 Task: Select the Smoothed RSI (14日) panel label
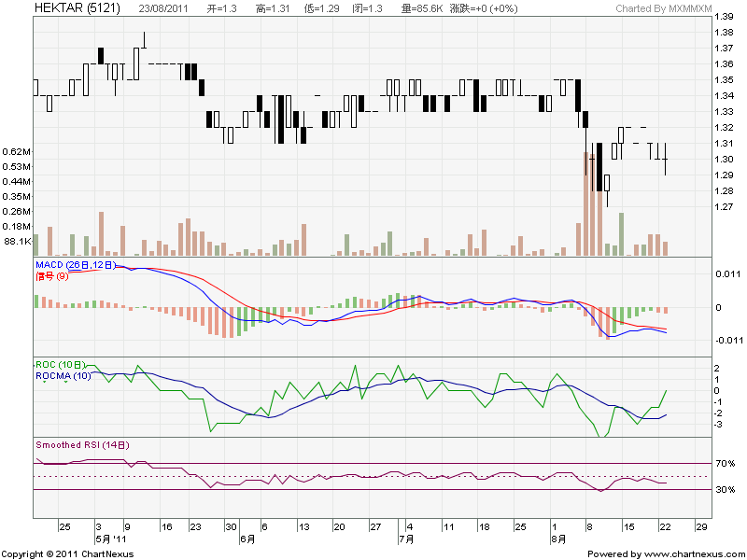[x=81, y=445]
